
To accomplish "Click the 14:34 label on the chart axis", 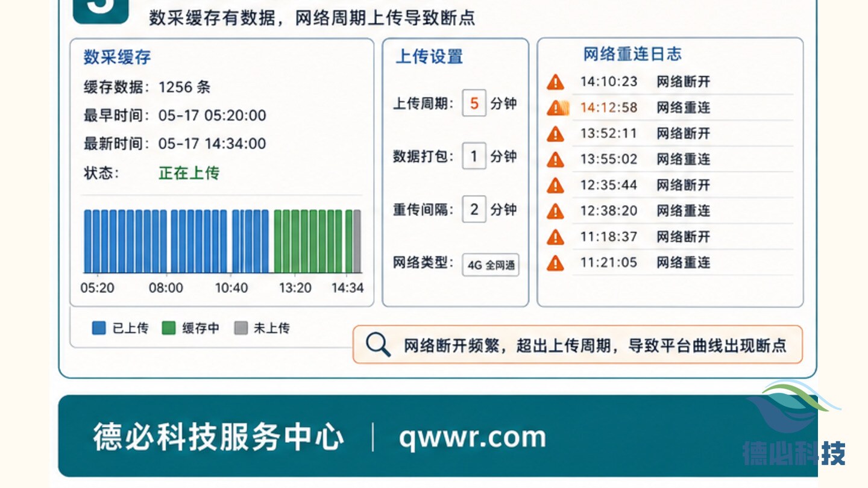I will point(348,288).
